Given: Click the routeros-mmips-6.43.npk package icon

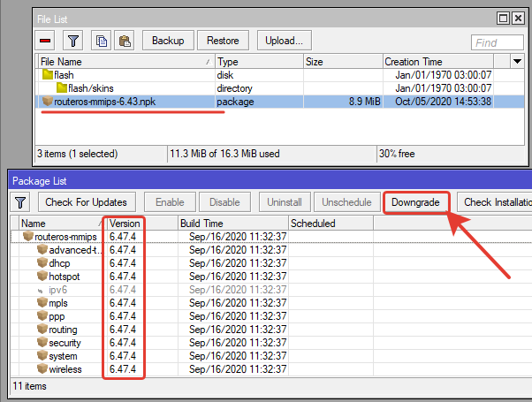Looking at the screenshot, I should tap(48, 101).
